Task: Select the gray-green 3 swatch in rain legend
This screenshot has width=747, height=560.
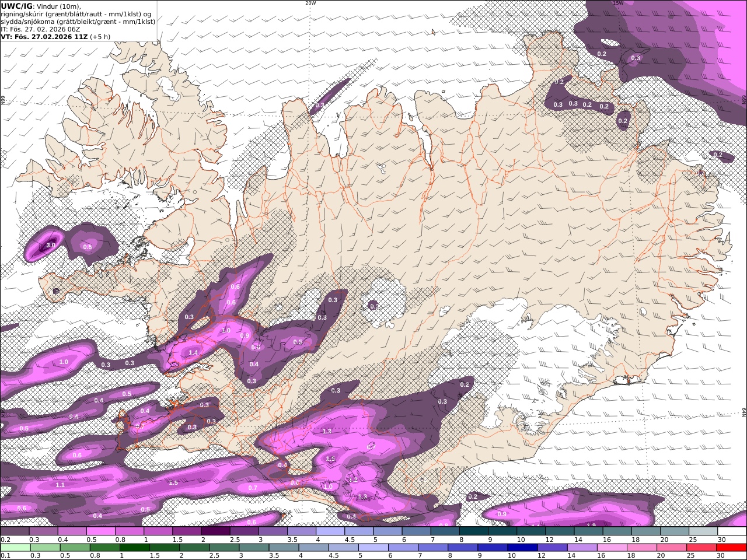Action: pyautogui.click(x=254, y=547)
